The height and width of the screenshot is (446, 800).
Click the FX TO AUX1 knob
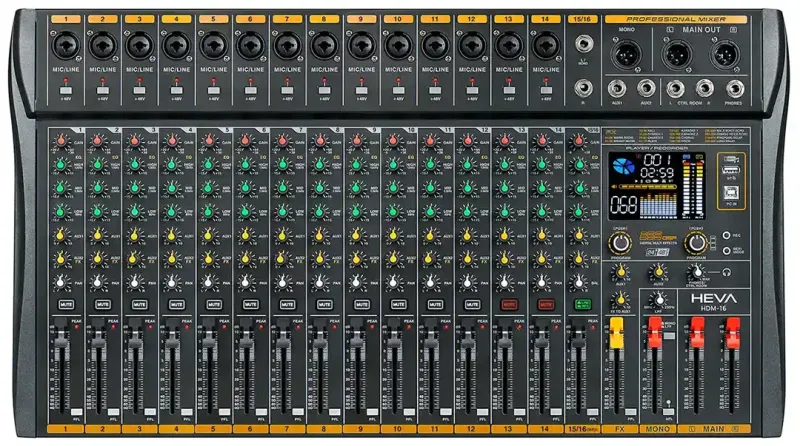coord(620,300)
